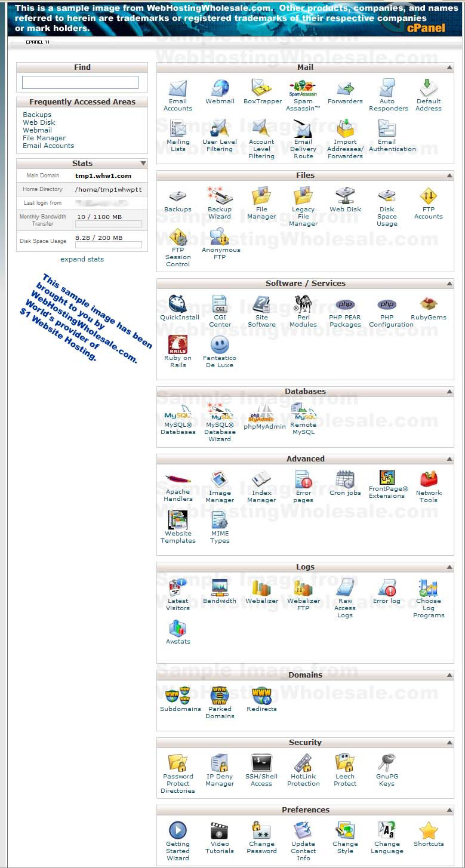Open the Mail section's Webmail icon
465x868 pixels.
tap(220, 92)
